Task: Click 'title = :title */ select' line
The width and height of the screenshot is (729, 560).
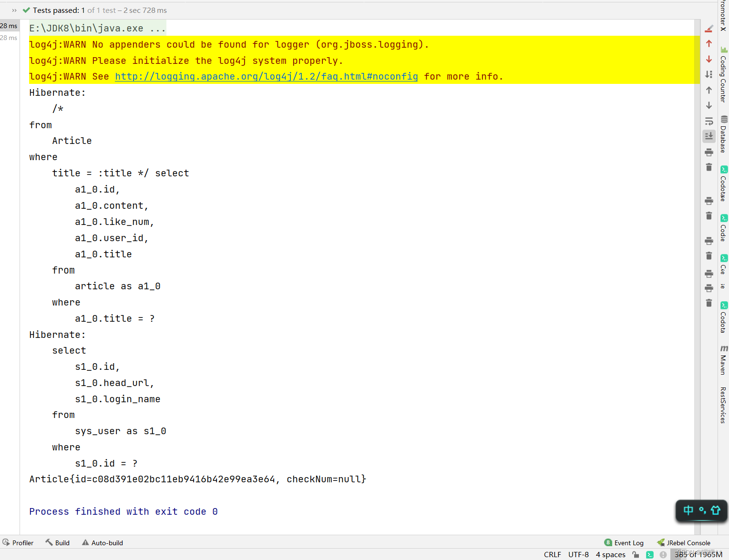Action: click(x=121, y=173)
